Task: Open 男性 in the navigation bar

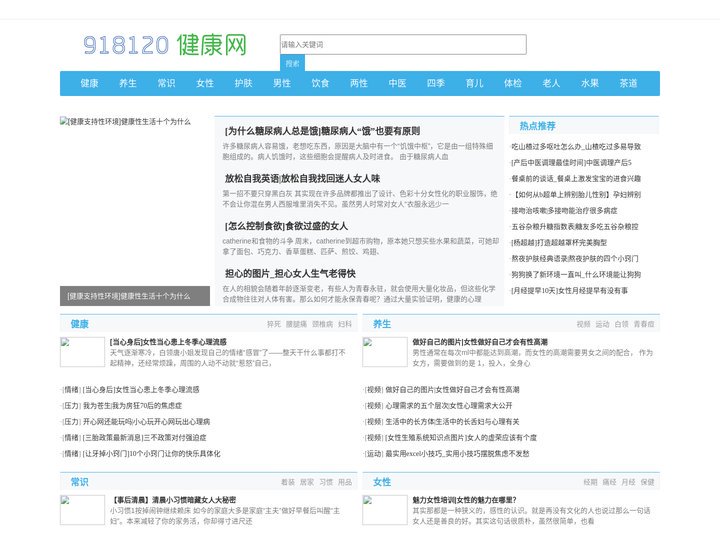Action: 282,83
